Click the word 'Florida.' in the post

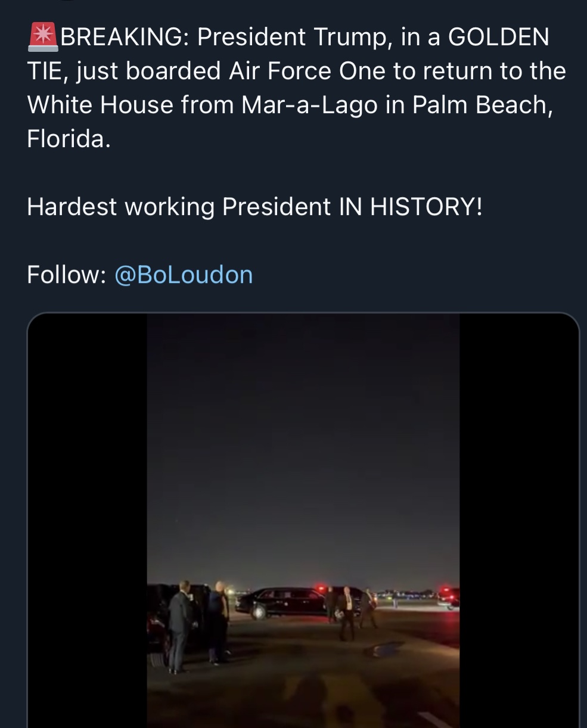coord(69,139)
